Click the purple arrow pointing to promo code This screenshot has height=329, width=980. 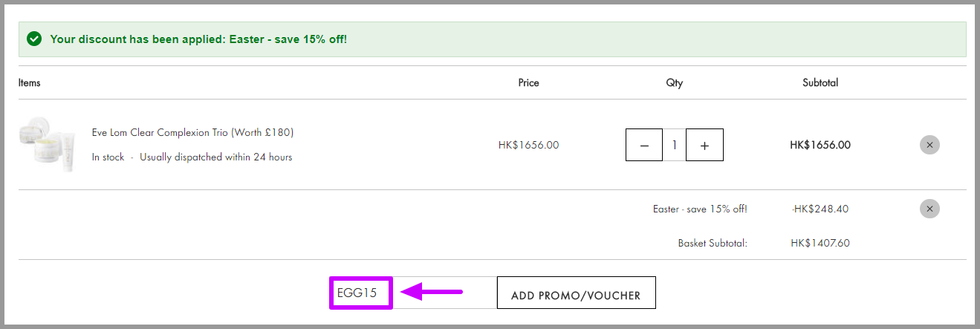(432, 292)
